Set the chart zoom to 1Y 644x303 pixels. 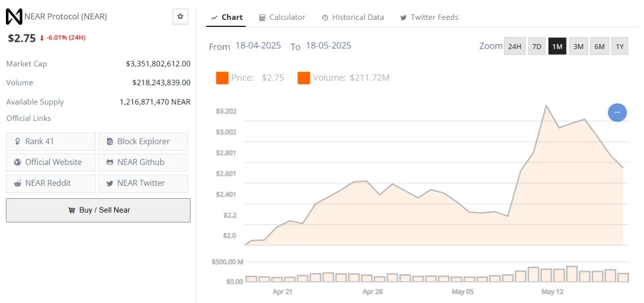[619, 46]
